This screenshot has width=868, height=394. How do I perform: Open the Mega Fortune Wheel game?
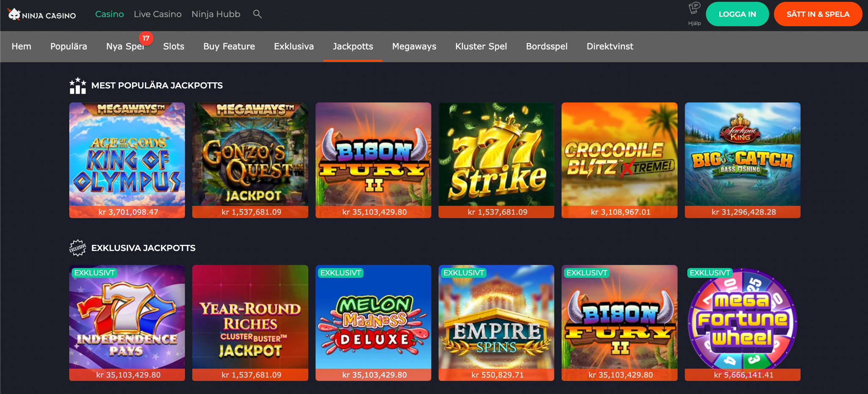(743, 323)
